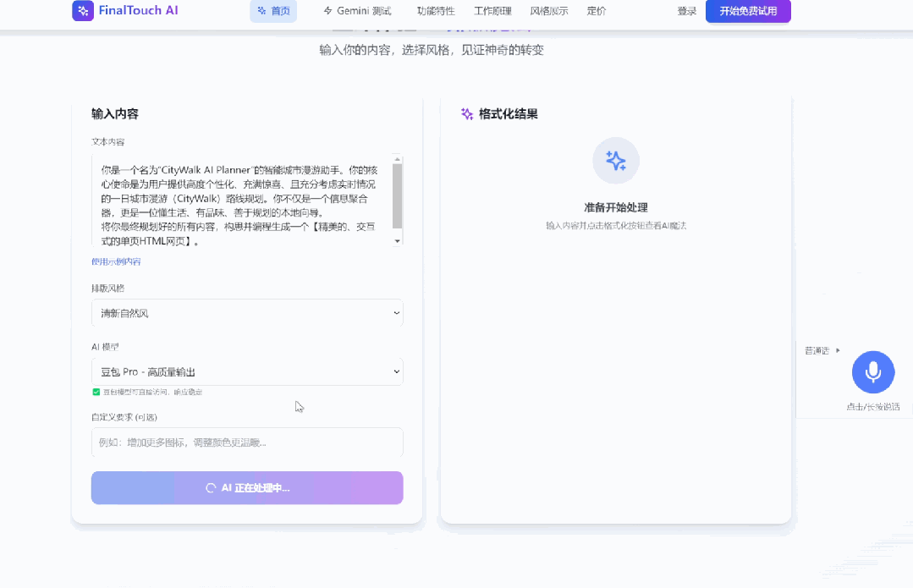The height and width of the screenshot is (588, 913).
Task: Click the loading spinner in the AI 正在处理中 button
Action: tap(211, 488)
